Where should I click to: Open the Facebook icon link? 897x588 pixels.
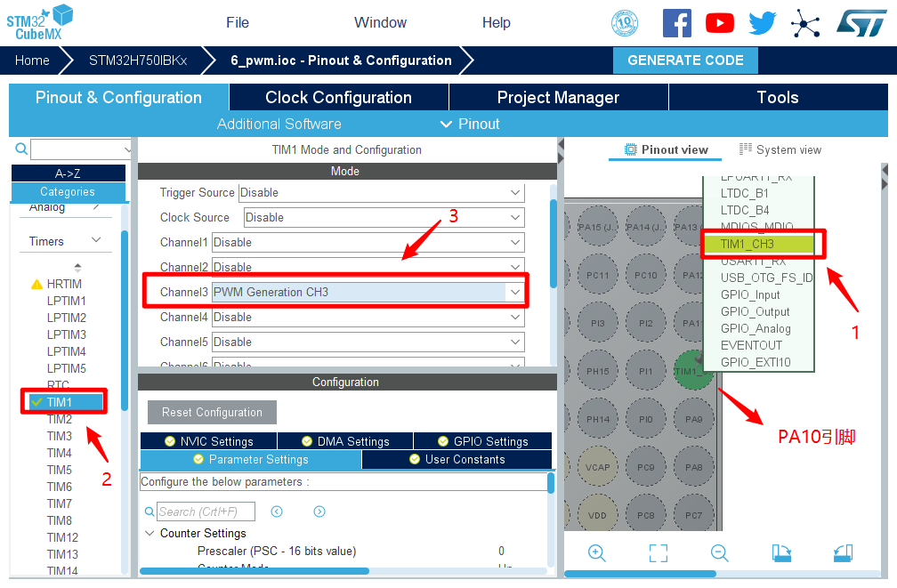[x=676, y=23]
